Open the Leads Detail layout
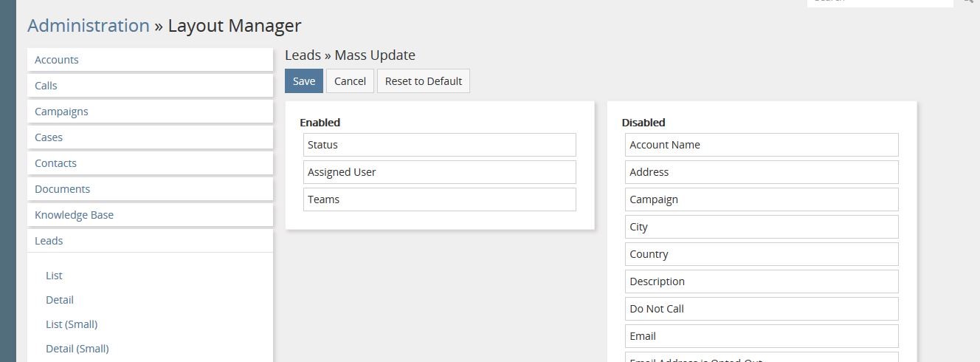Screen dimensions: 980x362 pos(60,300)
